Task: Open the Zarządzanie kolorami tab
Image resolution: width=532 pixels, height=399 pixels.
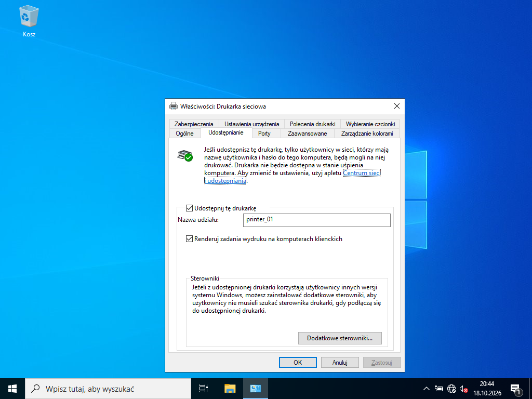Action: [367, 134]
